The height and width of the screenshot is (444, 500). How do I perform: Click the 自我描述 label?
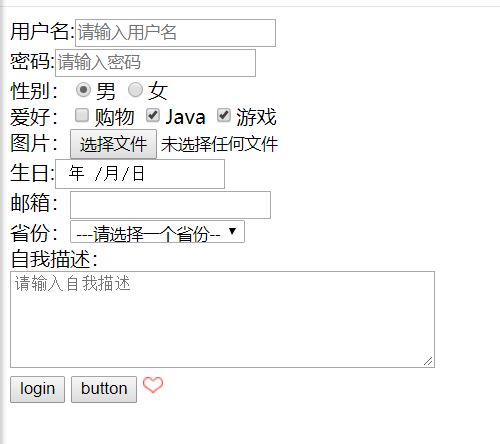54,259
